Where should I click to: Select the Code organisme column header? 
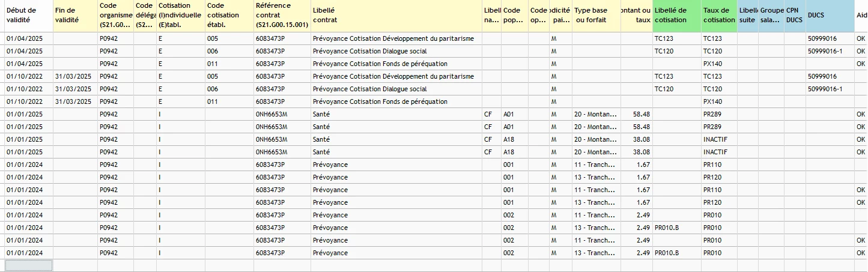click(115, 16)
